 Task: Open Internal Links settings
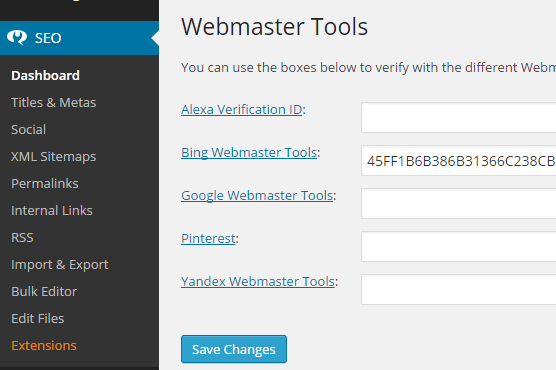click(x=52, y=210)
